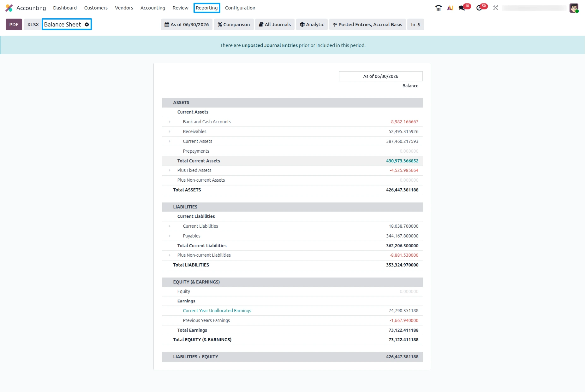Expand the Plus Non-current Liabilities row
The width and height of the screenshot is (585, 392).
click(x=170, y=255)
